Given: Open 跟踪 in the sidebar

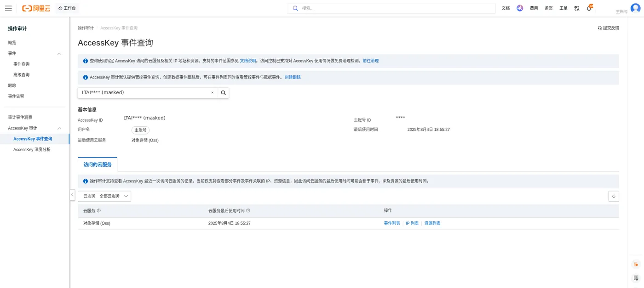Looking at the screenshot, I should click(x=12, y=85).
